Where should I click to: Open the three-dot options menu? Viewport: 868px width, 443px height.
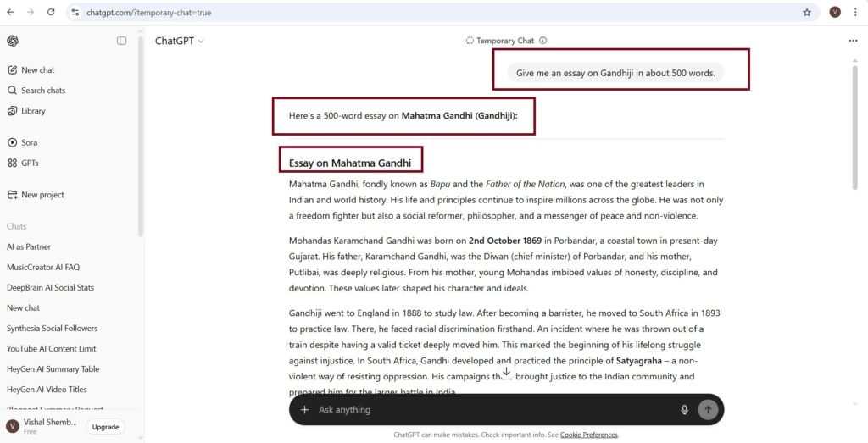tap(853, 41)
